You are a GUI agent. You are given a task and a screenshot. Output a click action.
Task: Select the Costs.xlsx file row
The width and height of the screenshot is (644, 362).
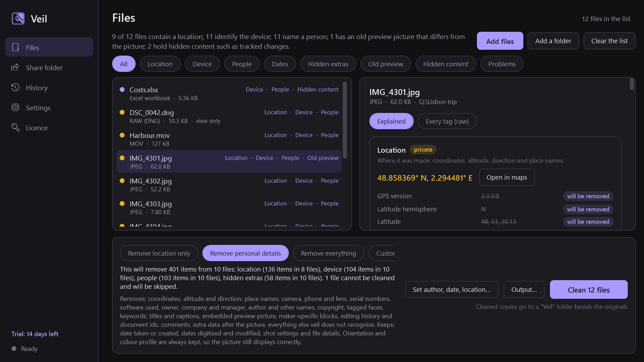229,93
